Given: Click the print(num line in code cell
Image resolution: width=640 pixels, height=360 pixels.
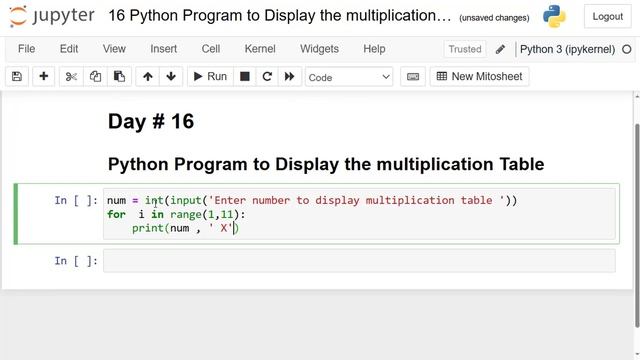Looking at the screenshot, I should point(185,228).
